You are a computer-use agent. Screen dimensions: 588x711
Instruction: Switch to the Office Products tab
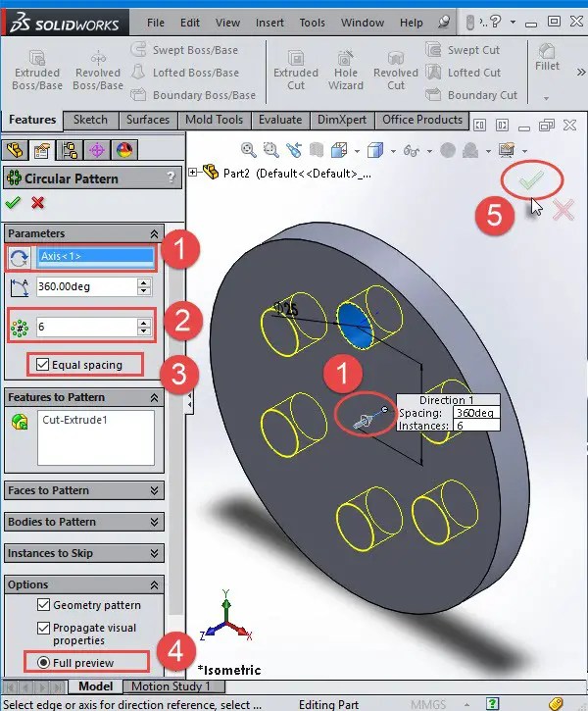click(422, 120)
